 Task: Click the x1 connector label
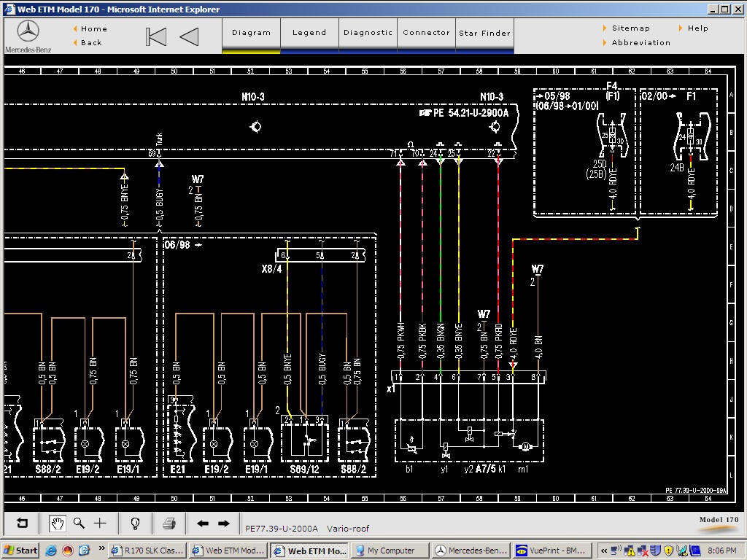pyautogui.click(x=390, y=389)
